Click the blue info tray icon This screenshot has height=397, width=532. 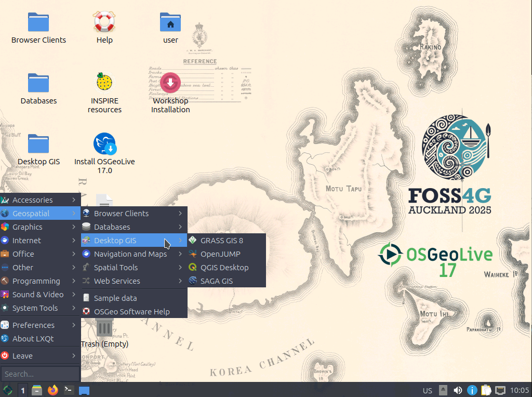[472, 390]
